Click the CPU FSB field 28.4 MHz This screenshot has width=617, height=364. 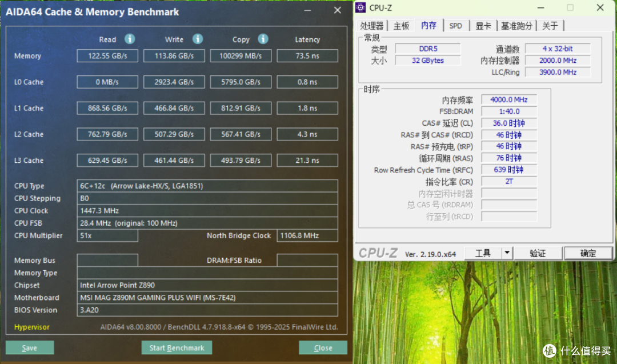pos(207,223)
